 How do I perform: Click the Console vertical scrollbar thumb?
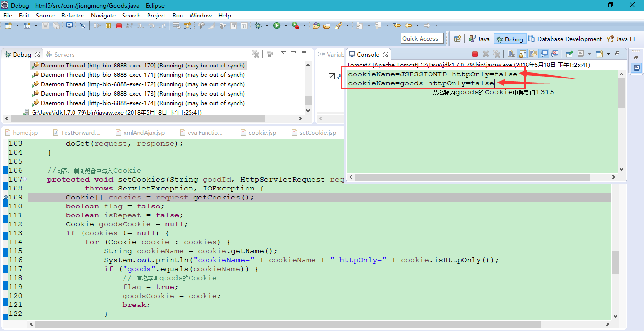coord(621,92)
